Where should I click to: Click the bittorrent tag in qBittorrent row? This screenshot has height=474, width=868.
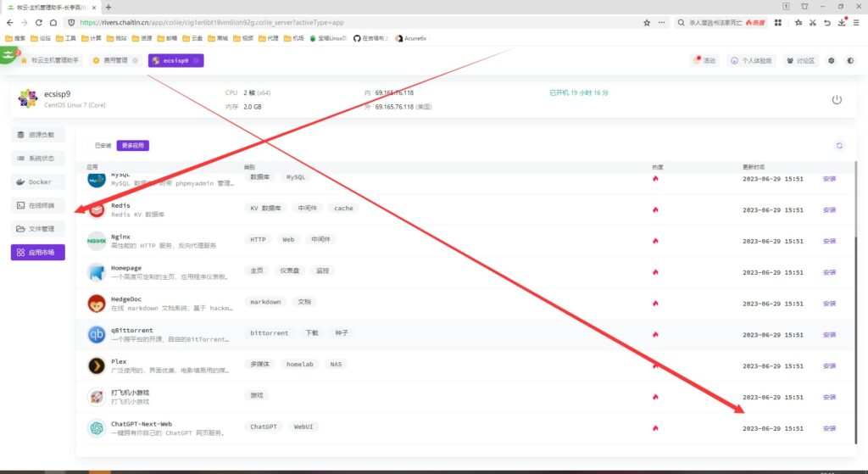(269, 332)
